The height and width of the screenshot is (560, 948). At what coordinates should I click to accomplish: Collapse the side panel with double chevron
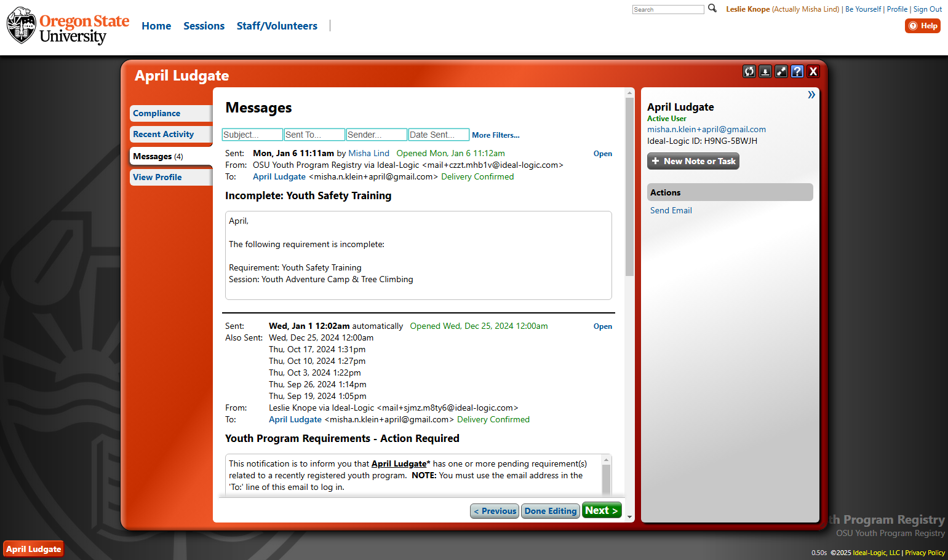click(x=811, y=95)
